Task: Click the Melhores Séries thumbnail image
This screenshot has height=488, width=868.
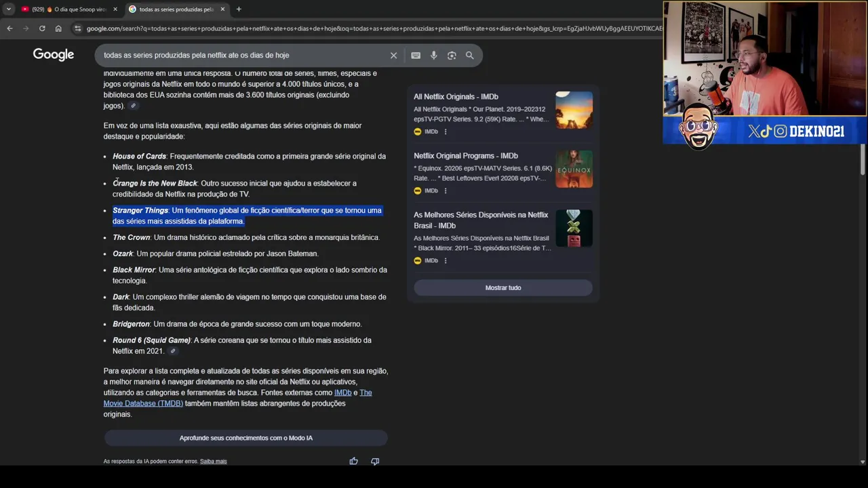Action: 574,228
